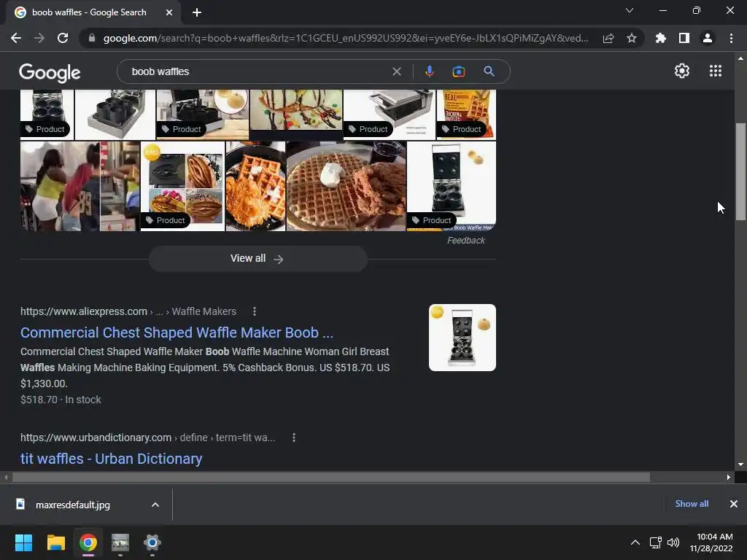The width and height of the screenshot is (747, 560).
Task: Open tab search dropdown
Action: (x=630, y=10)
